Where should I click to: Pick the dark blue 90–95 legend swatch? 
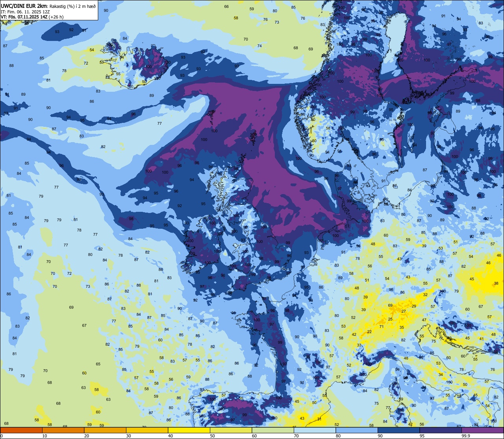[x=398, y=430]
